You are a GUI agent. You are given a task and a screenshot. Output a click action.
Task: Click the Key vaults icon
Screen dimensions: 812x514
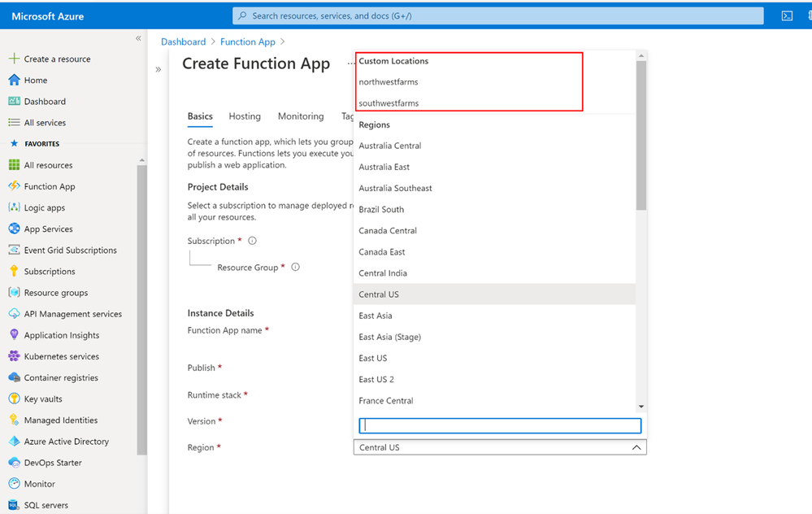[x=14, y=399]
